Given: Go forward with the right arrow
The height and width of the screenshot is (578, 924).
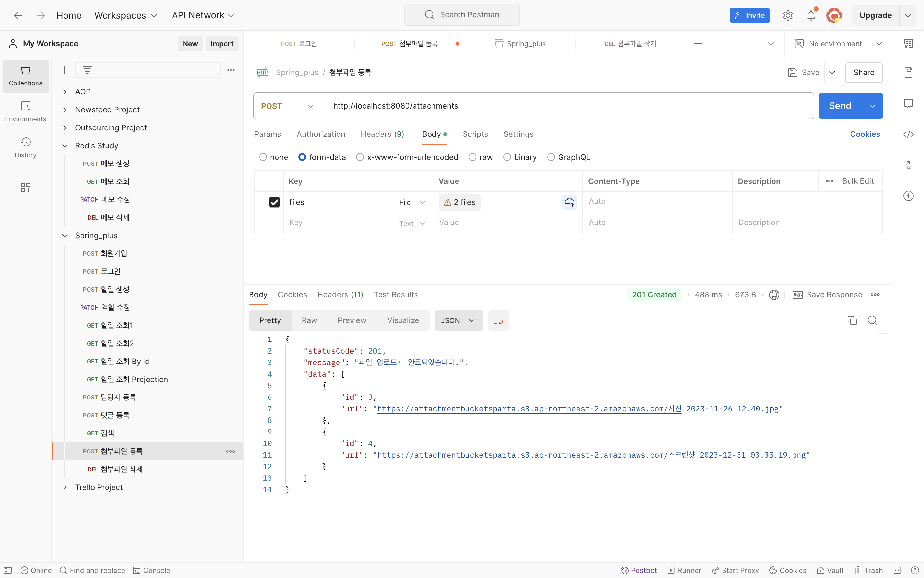Looking at the screenshot, I should click(x=41, y=15).
